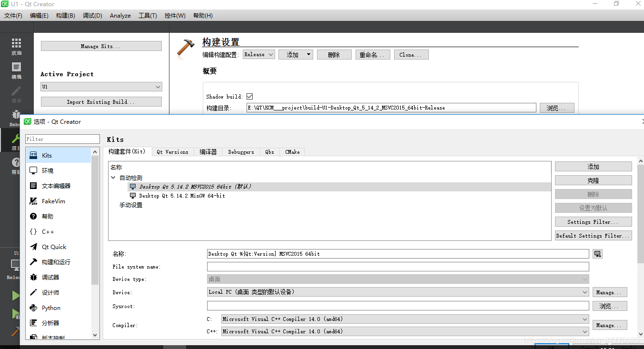Click the Sysroot path input field
Viewport: 644px width, 349px height.
coord(398,306)
